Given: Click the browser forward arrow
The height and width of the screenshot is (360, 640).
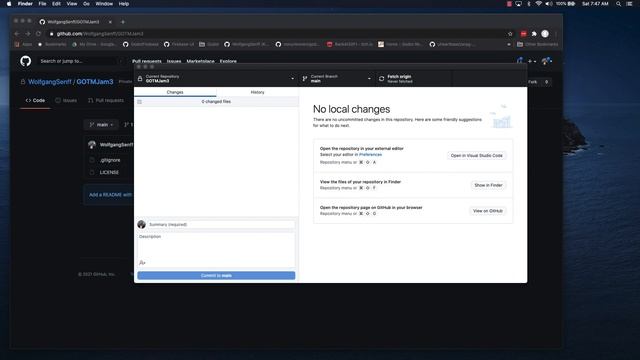Looking at the screenshot, I should [x=28, y=34].
